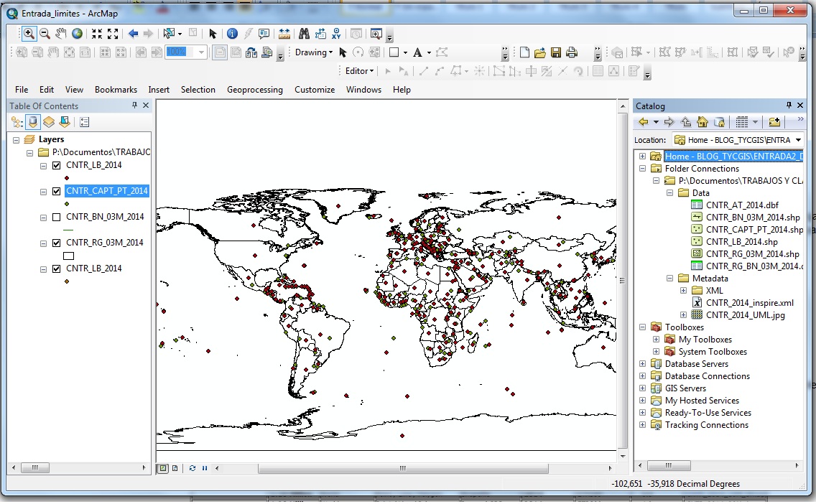816x504 pixels.
Task: Open the File menu
Action: pyautogui.click(x=22, y=90)
